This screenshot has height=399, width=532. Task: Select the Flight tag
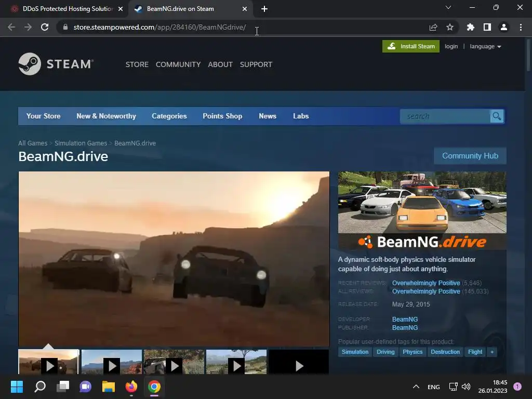(475, 352)
